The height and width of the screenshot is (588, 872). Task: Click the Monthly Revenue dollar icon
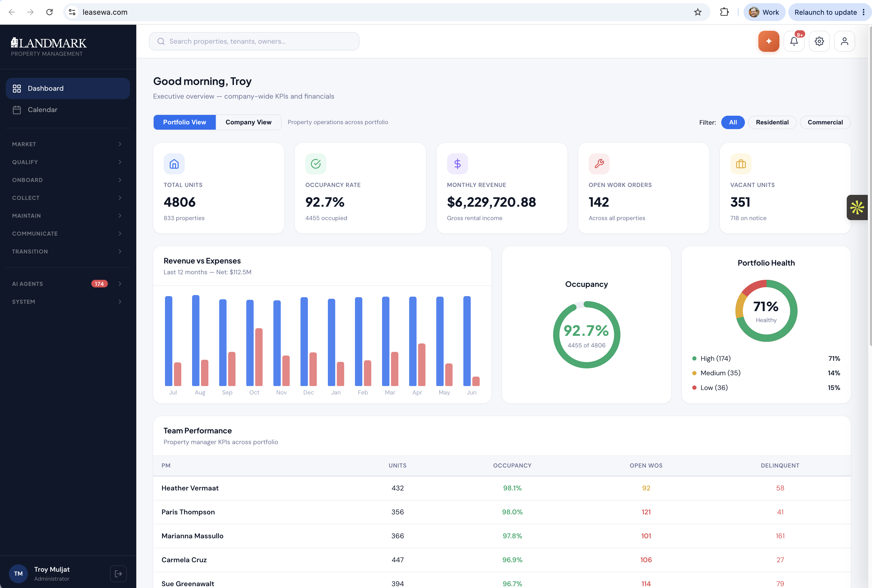457,164
